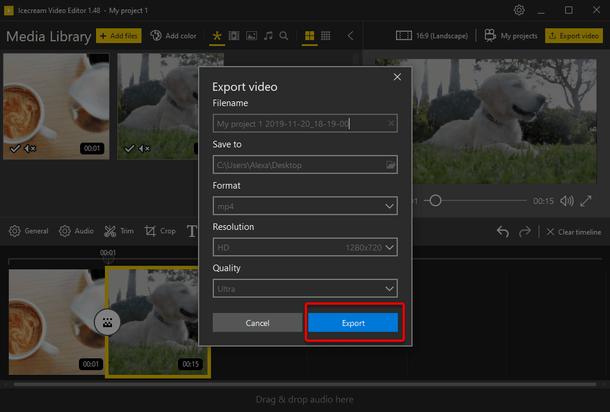
Task: Click the Icecream Video Editor app icon
Action: click(x=9, y=10)
